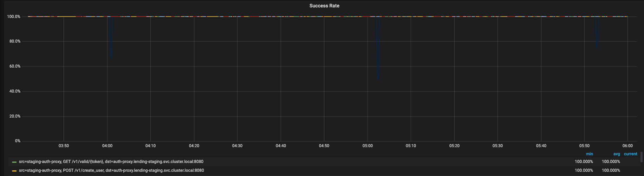Toggle green GET /v1/valid/{token} series swatch
The image size is (644, 176).
point(14,162)
